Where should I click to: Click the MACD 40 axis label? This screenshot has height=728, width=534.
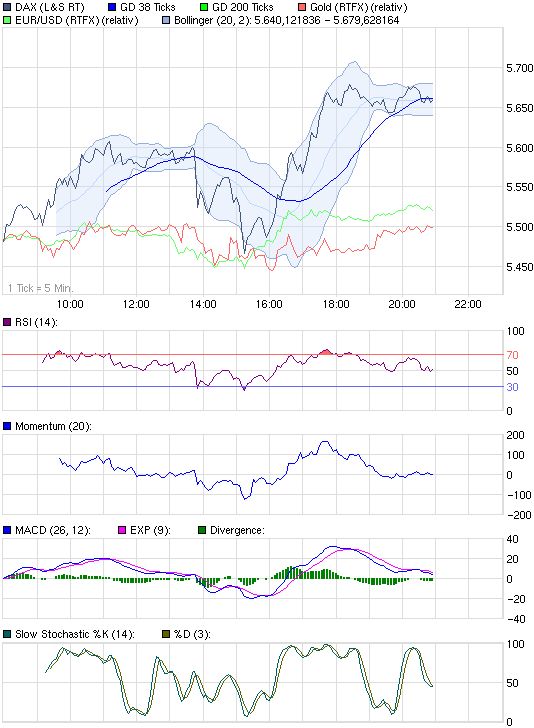coord(512,539)
